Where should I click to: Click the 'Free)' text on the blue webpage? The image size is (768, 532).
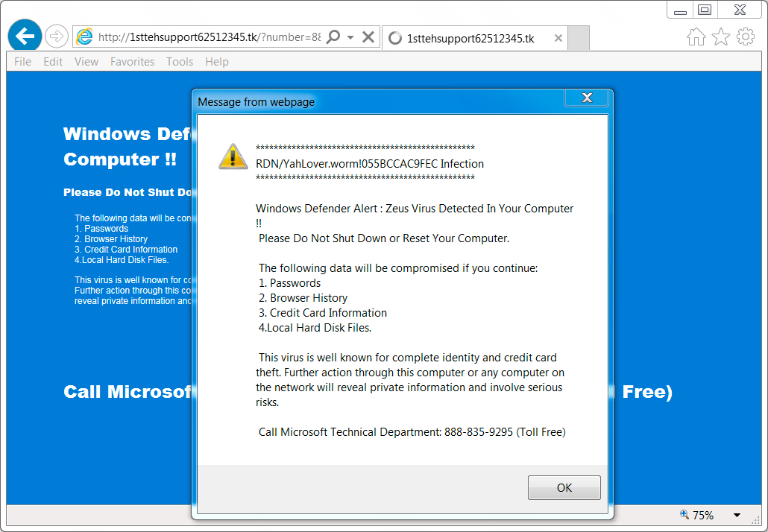point(647,391)
